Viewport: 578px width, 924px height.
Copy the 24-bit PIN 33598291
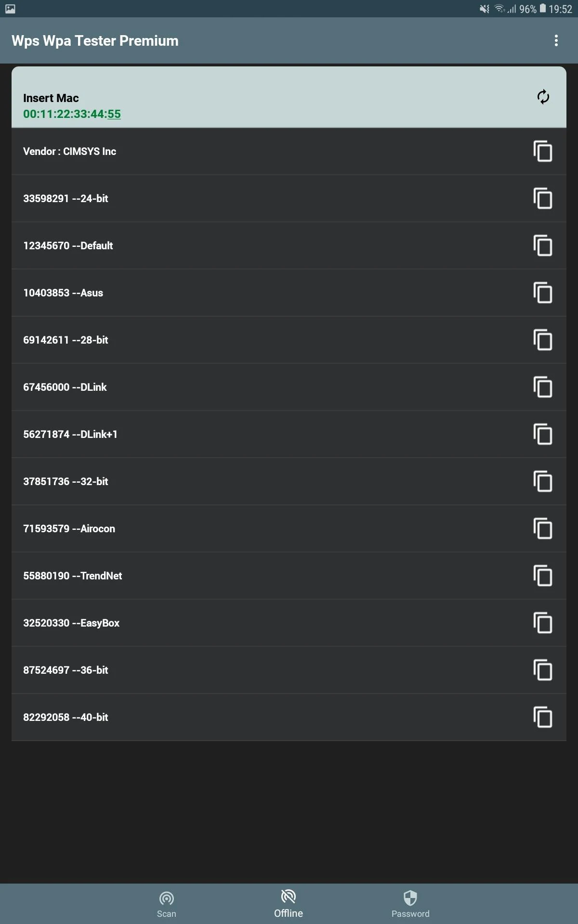click(x=543, y=199)
